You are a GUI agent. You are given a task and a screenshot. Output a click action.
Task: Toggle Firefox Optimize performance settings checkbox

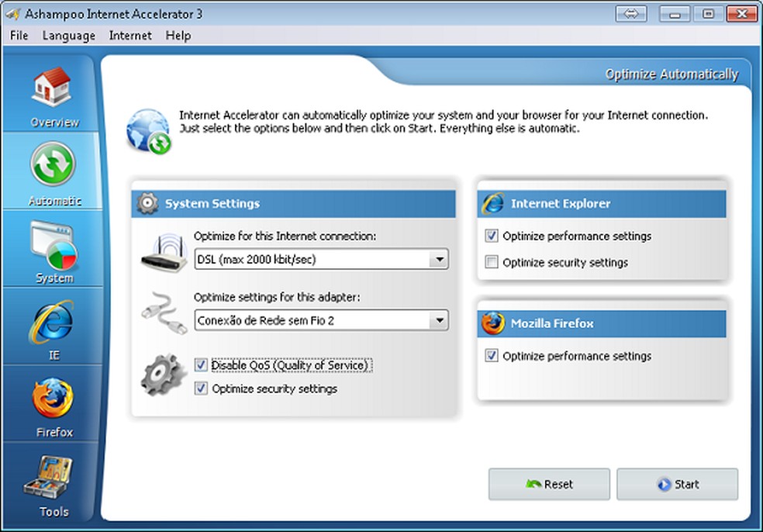point(492,356)
